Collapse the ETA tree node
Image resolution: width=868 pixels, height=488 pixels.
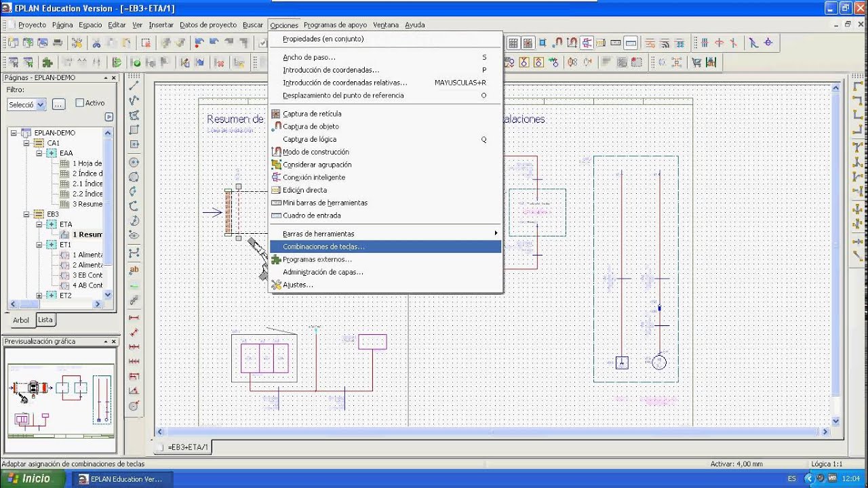39,224
